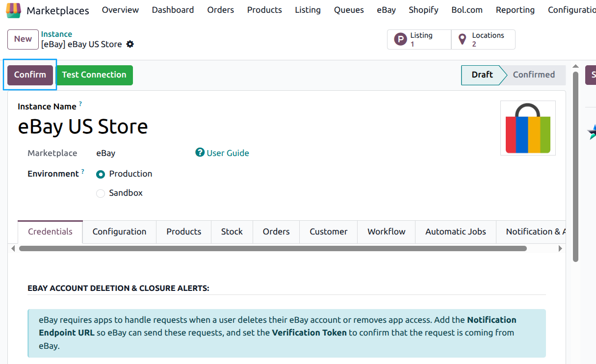Screen dimensions: 596x364
Task: Click the Draft status stage
Action: pyautogui.click(x=482, y=75)
